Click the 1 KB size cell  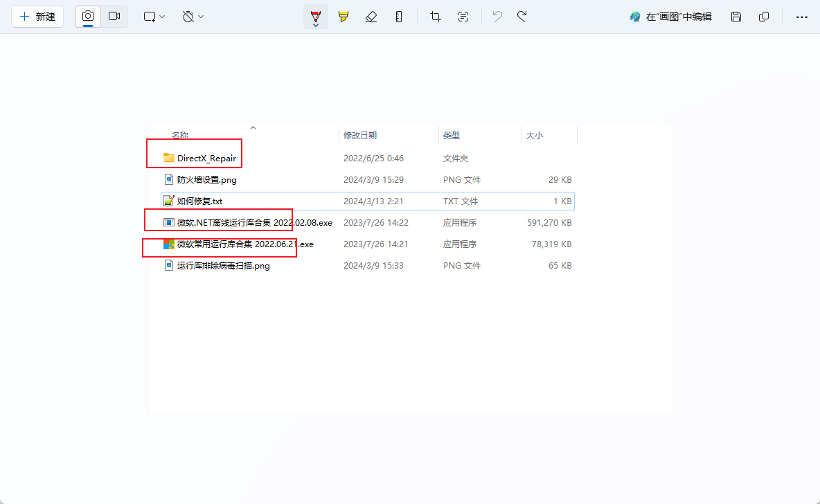(562, 201)
